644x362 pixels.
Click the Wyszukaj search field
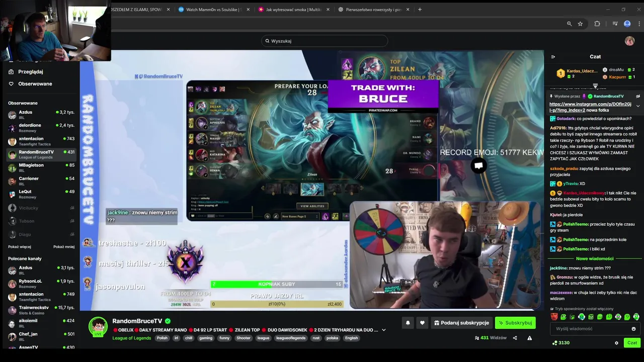tap(325, 41)
